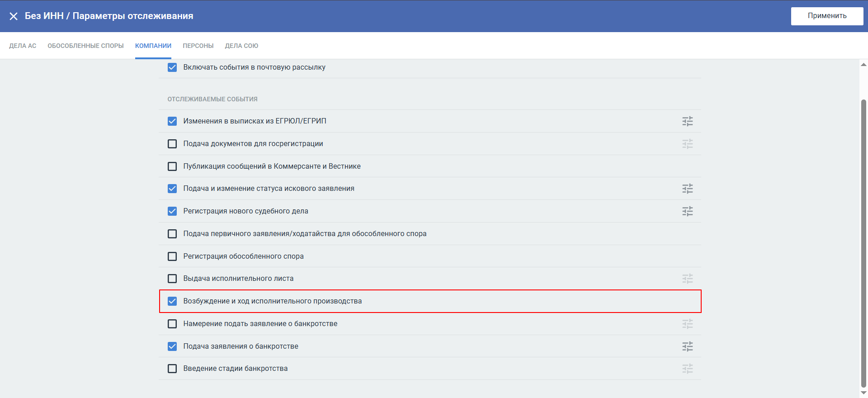Open filter settings for Изменения в выписках ЕГРЮЛ/ЕГРИП
Viewport: 868px width, 398px height.
tap(688, 121)
